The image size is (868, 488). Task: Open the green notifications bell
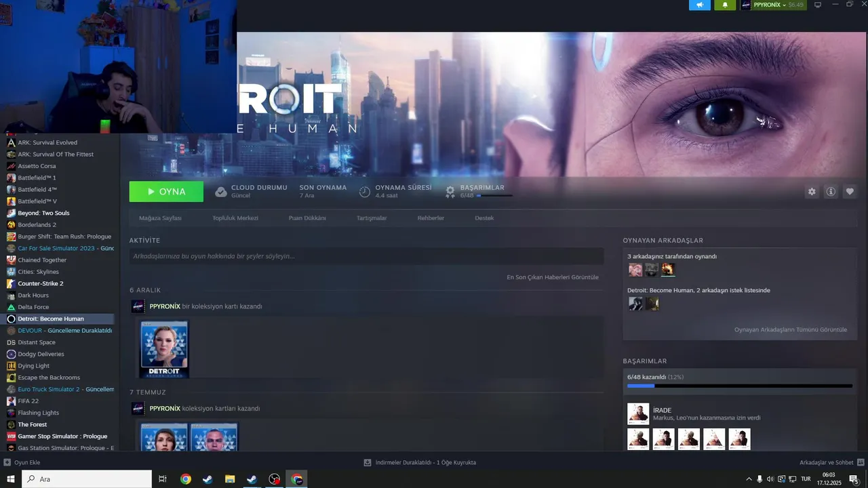point(725,5)
